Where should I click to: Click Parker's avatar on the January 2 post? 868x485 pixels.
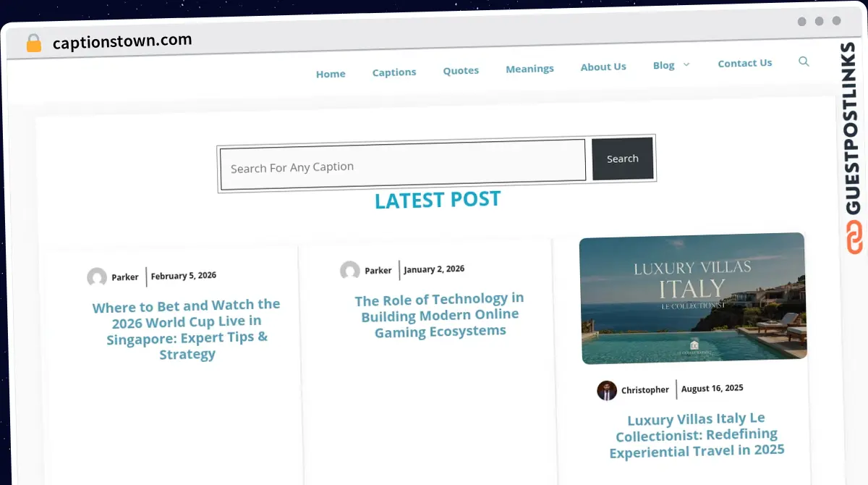point(350,271)
